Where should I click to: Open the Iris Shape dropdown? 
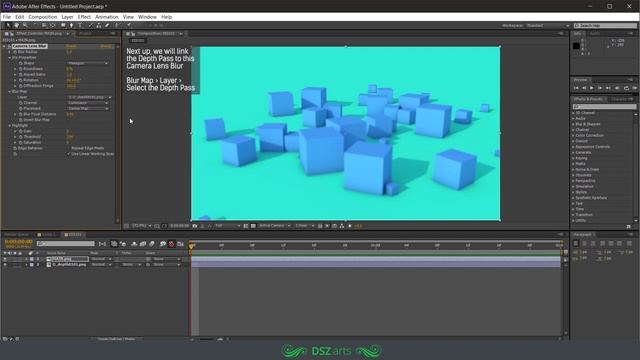click(x=88, y=63)
